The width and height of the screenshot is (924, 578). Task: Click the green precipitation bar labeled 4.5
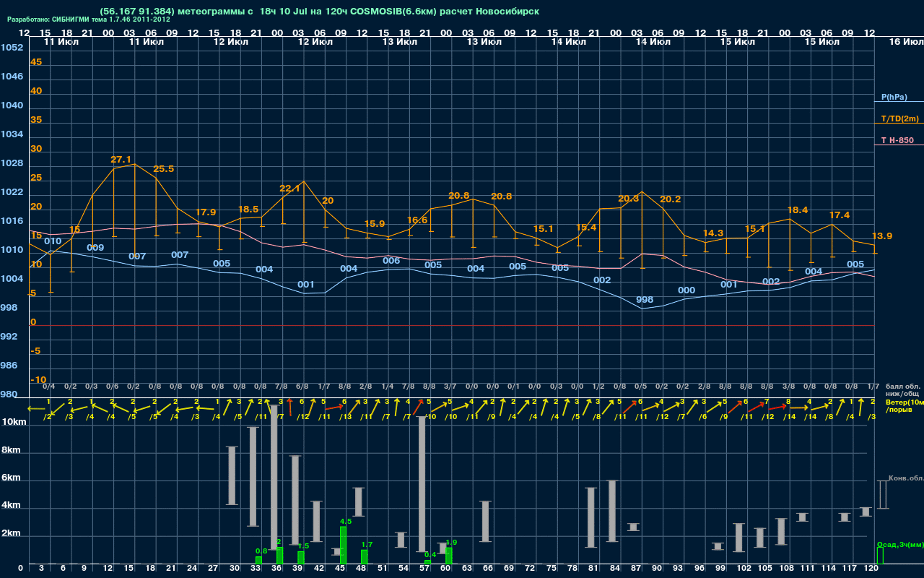pos(344,545)
